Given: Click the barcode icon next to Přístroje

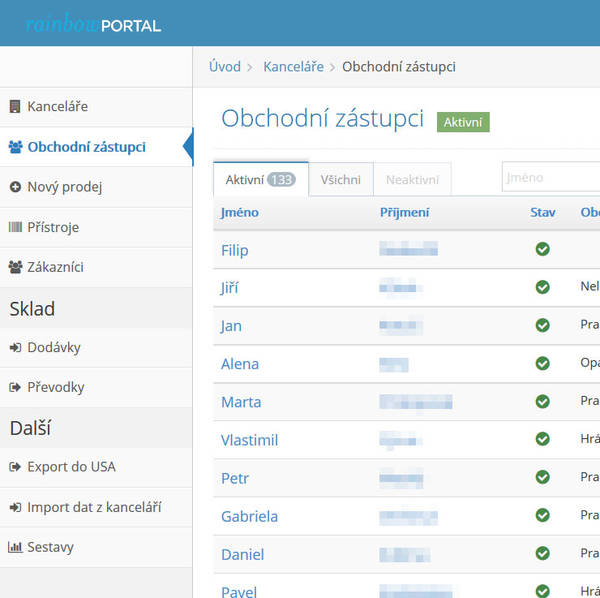Looking at the screenshot, I should 15,227.
